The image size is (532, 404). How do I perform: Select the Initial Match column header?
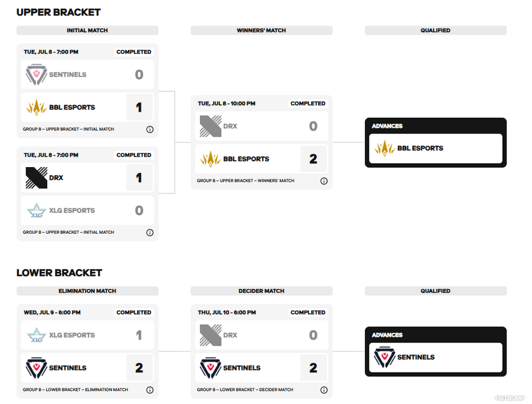[x=87, y=30]
